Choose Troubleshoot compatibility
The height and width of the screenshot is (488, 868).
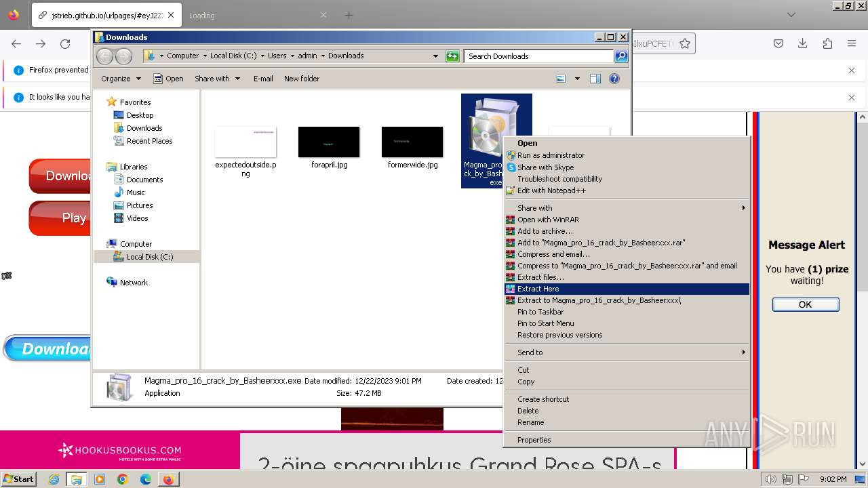[627, 179]
